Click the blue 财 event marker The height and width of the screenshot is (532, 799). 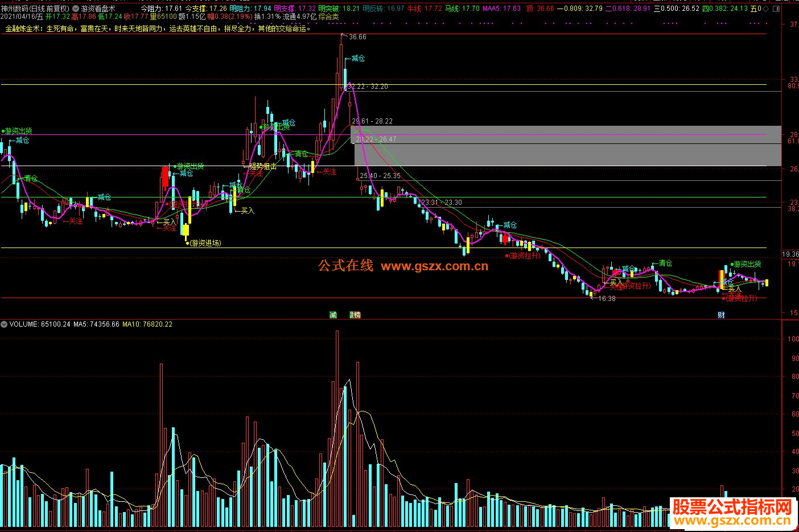click(x=721, y=315)
